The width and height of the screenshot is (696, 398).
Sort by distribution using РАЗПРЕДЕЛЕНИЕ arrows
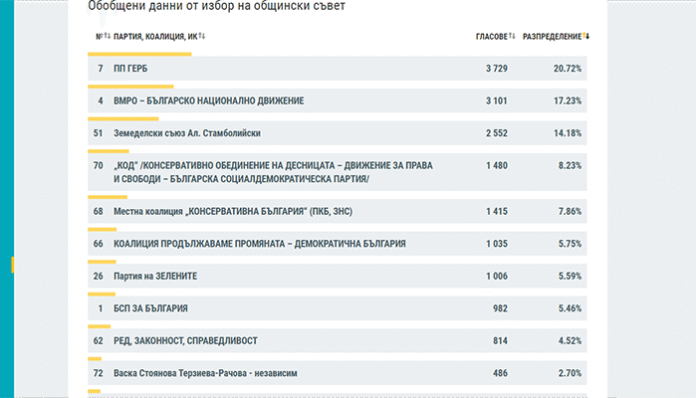586,36
